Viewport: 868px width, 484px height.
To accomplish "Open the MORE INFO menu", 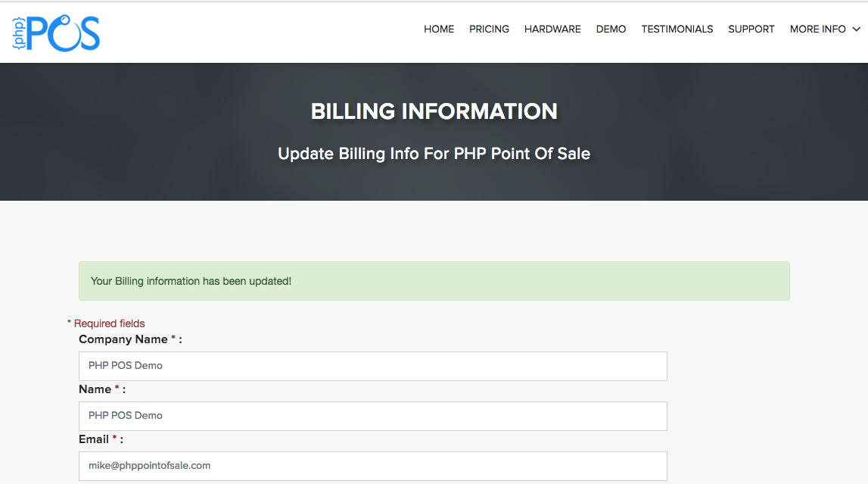I will click(817, 29).
